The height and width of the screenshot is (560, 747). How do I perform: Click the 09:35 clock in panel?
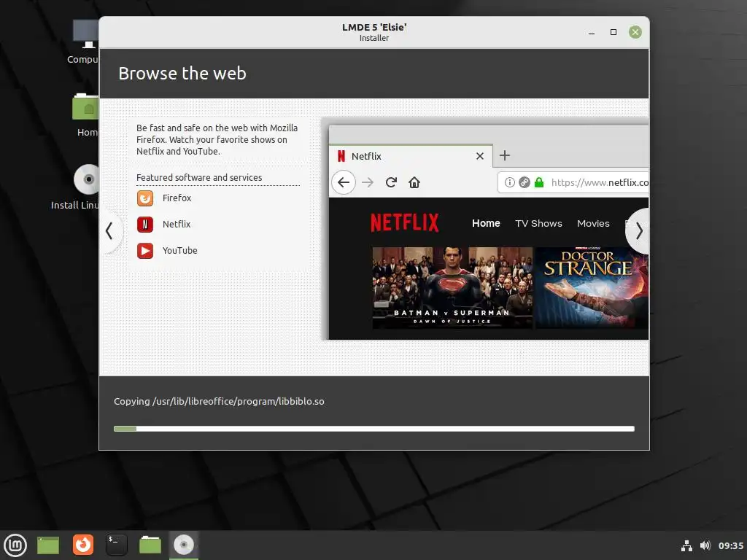(x=731, y=545)
